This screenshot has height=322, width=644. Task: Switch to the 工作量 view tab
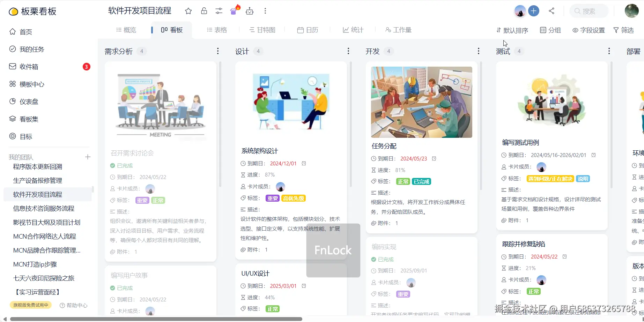click(399, 30)
